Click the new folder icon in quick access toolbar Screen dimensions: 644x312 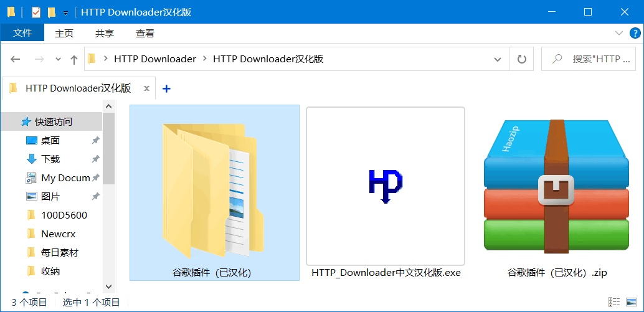(x=51, y=12)
